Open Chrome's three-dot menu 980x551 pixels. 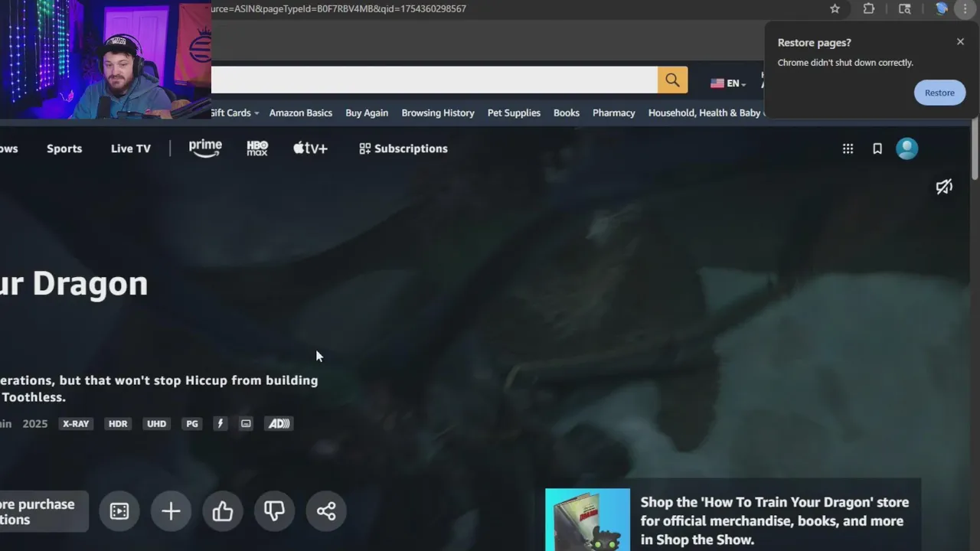965,9
